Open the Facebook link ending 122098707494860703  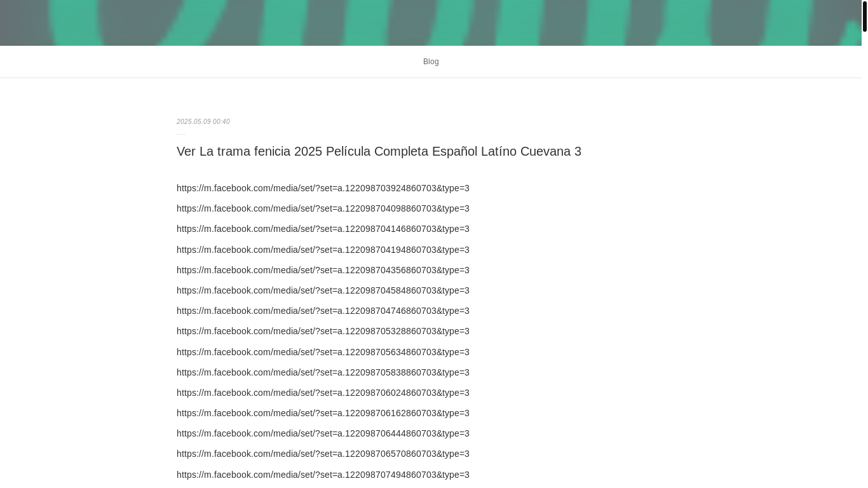[x=323, y=475]
